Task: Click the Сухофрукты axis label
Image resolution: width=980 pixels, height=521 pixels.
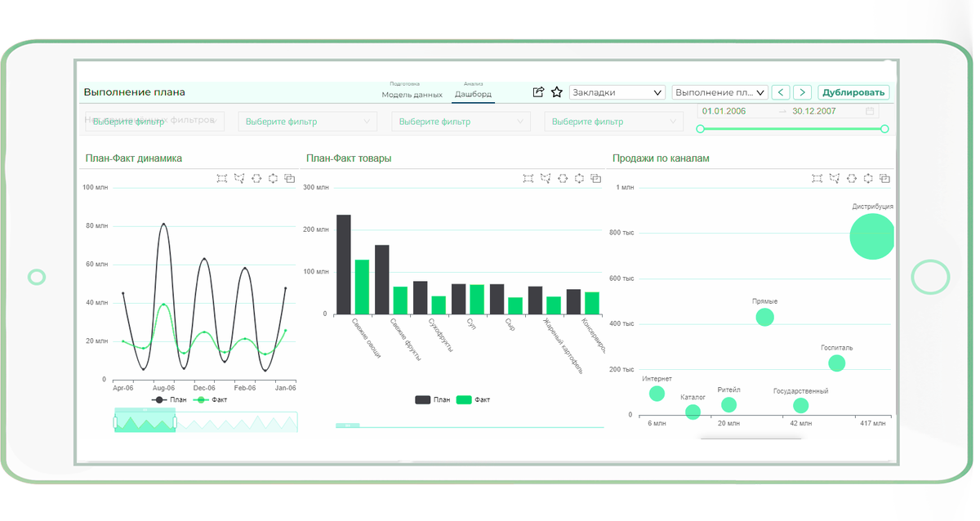Action: [442, 334]
